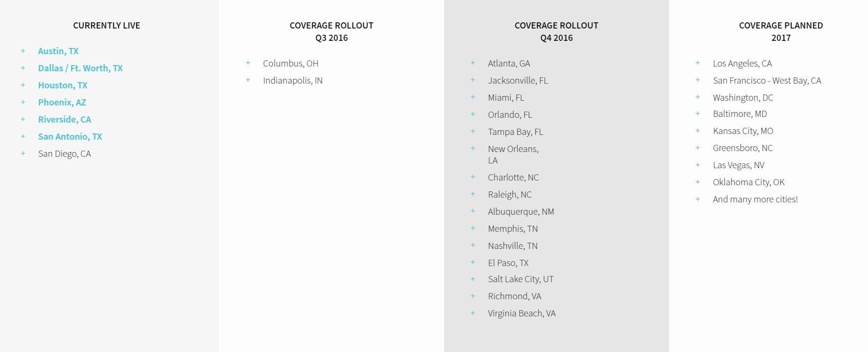Select San Francisco - West Bay, CA entry
The height and width of the screenshot is (352, 868).
pyautogui.click(x=766, y=81)
